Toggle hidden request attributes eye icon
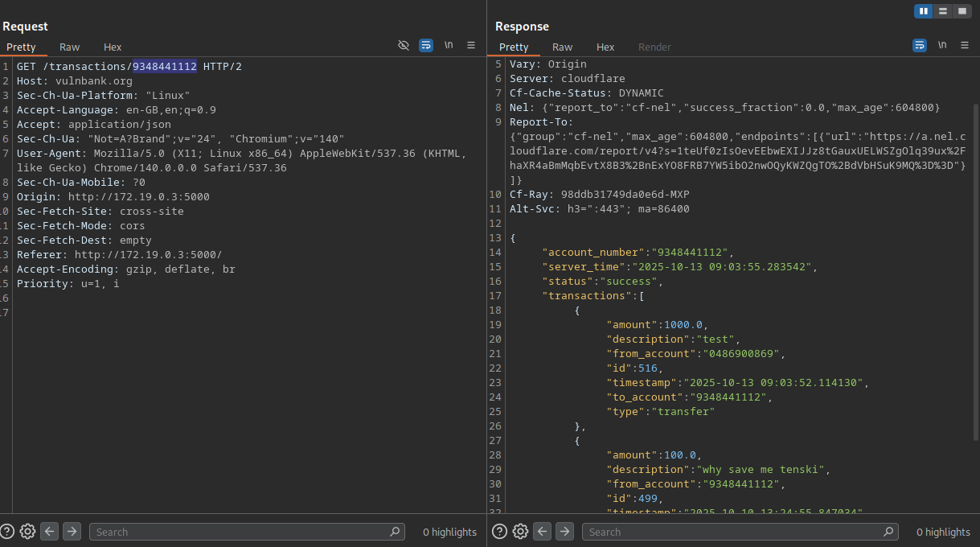 [x=404, y=45]
